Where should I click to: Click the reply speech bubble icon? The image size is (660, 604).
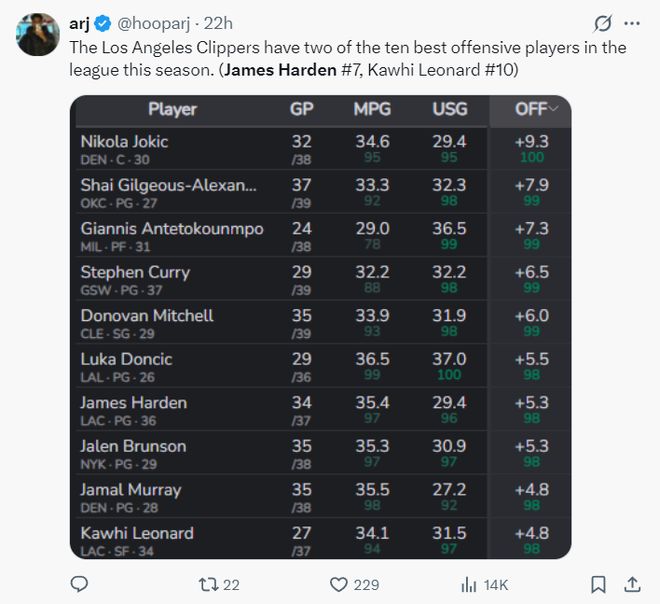(x=80, y=584)
